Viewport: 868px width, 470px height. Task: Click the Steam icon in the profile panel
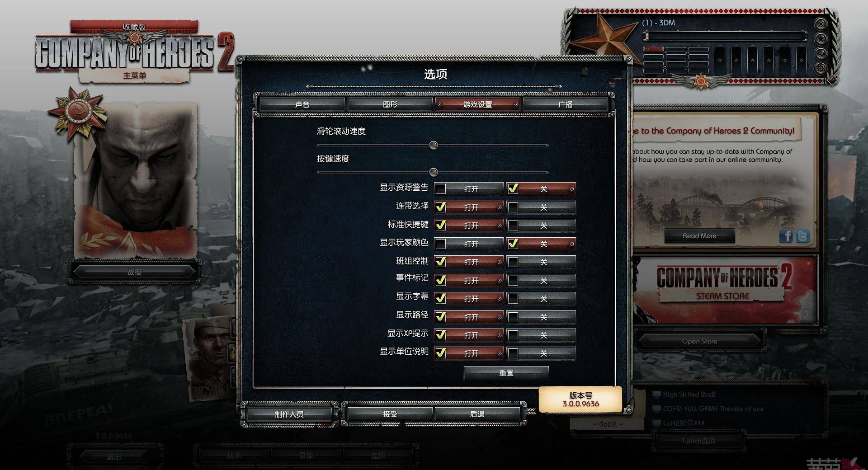821,53
